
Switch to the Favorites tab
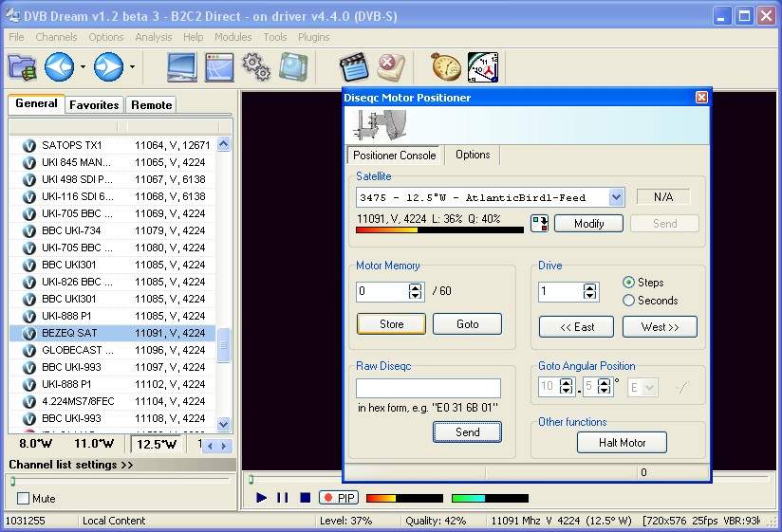coord(94,105)
